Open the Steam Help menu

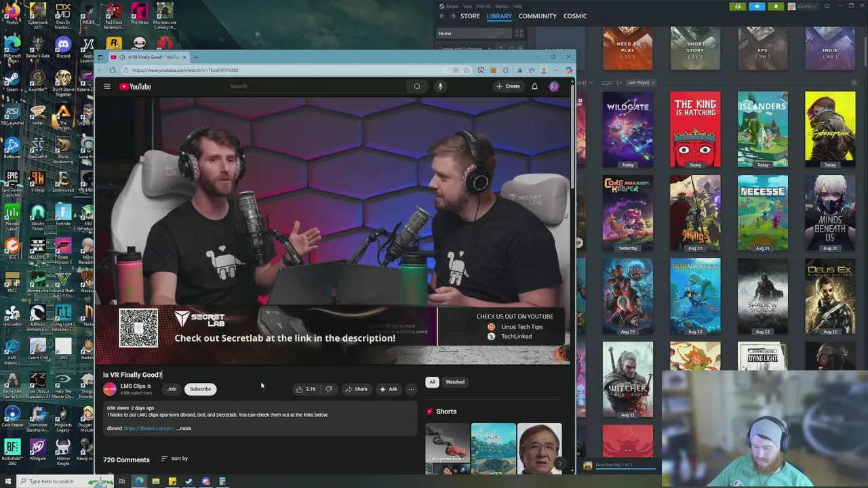[517, 6]
